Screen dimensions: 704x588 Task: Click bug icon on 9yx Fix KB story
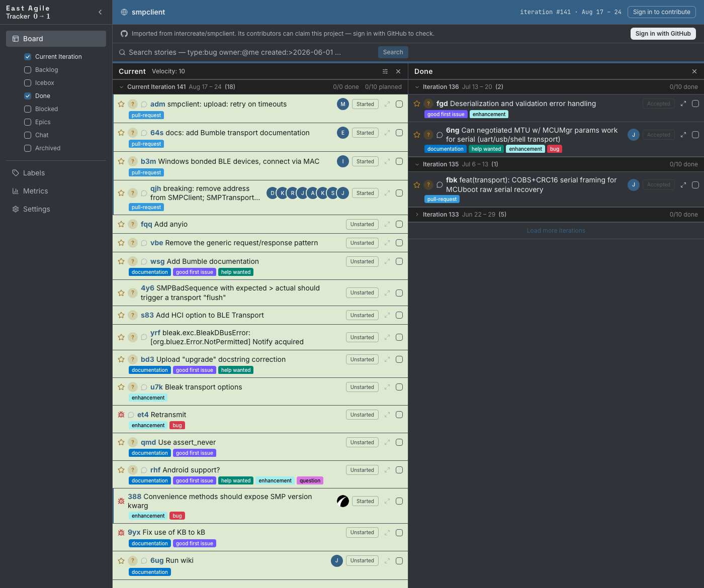121,532
